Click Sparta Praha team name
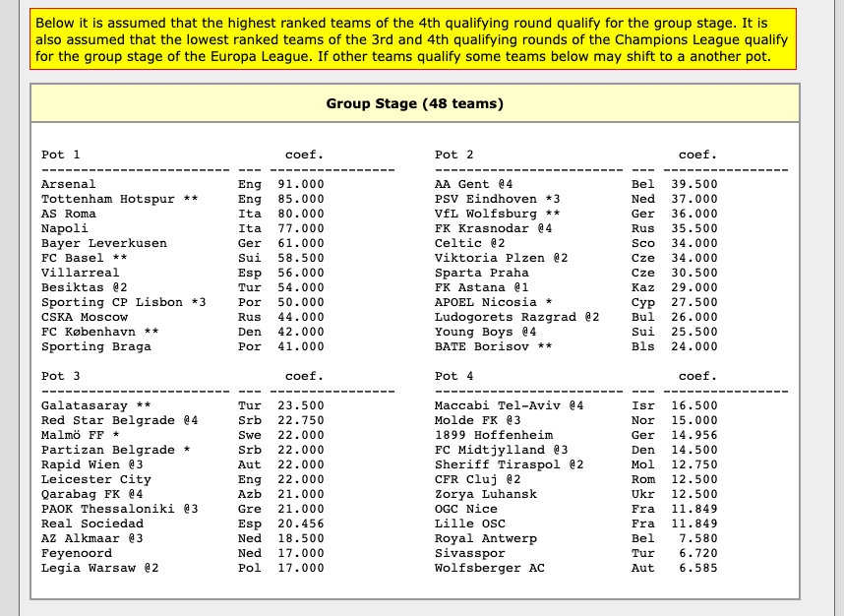 pos(482,273)
